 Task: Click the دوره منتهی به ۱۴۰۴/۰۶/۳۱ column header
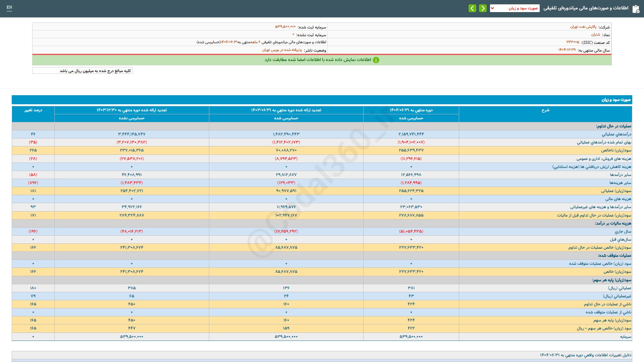point(411,110)
